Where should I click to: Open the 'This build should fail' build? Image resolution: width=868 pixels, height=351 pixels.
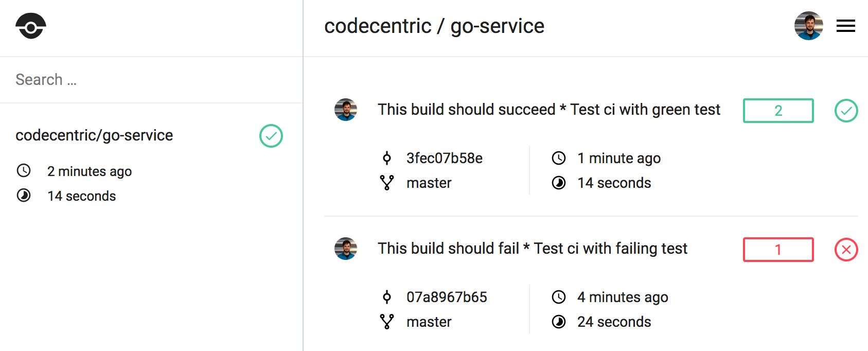pos(532,249)
